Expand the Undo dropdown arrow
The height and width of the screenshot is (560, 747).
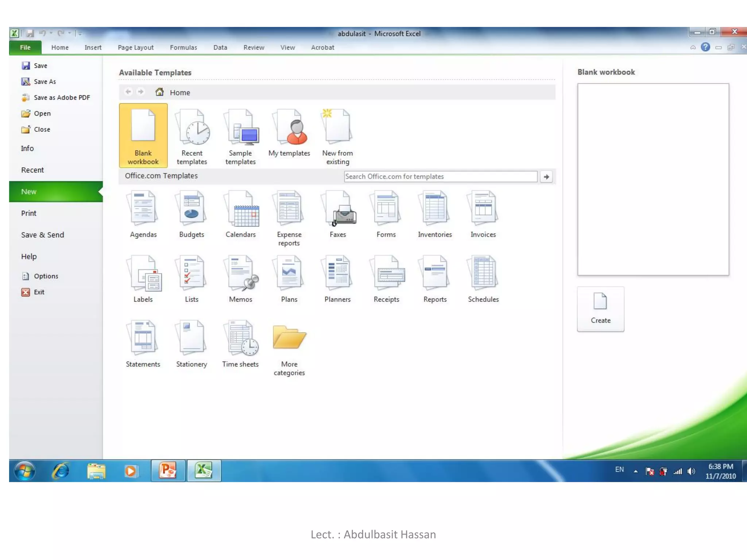point(51,33)
